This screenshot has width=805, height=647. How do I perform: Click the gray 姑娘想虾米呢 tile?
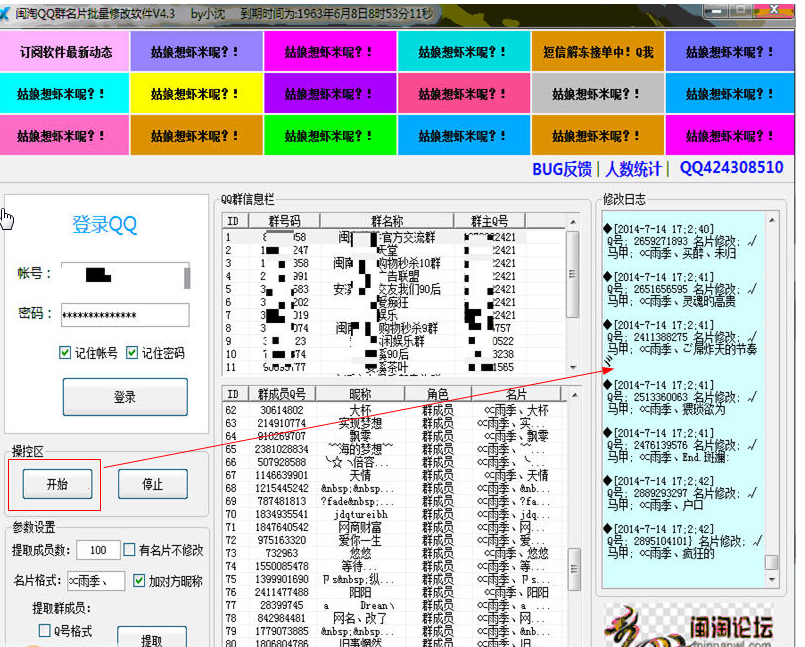pyautogui.click(x=598, y=93)
